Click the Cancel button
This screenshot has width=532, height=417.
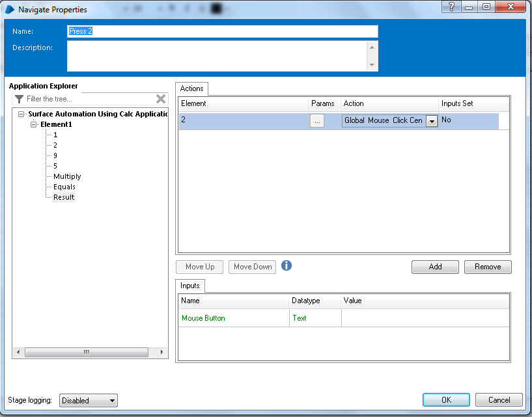499,400
